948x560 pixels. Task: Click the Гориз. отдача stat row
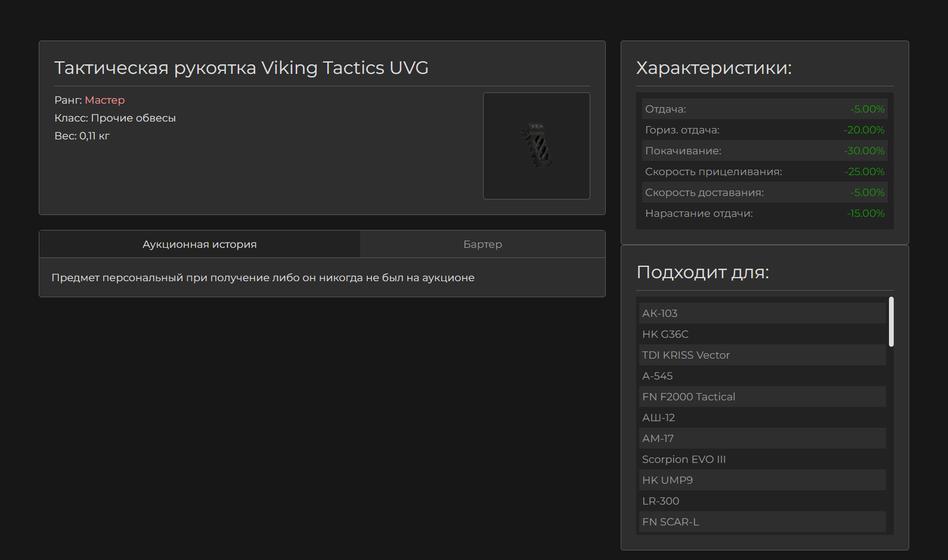click(x=765, y=130)
